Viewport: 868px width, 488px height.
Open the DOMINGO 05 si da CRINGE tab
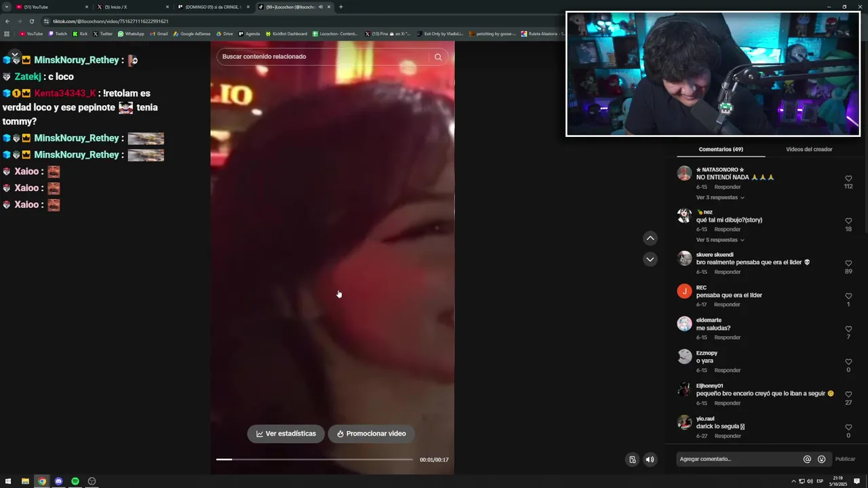(x=213, y=7)
